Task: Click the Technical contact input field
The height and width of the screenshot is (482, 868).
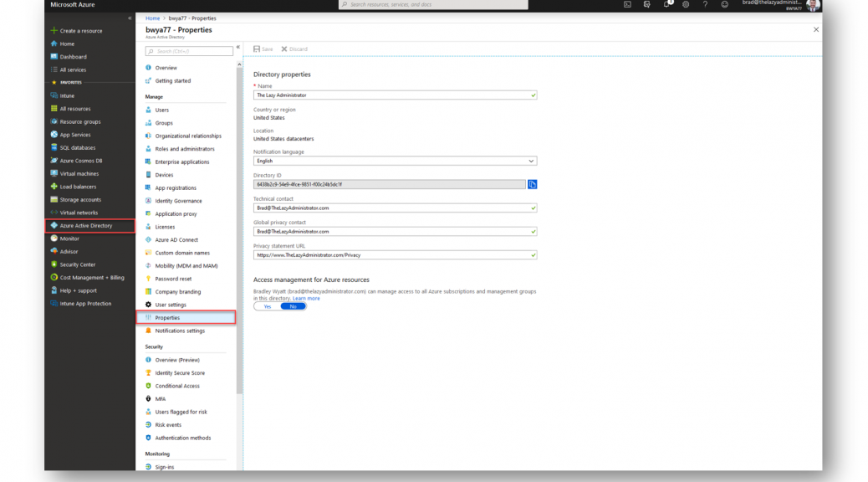Action: [x=396, y=208]
